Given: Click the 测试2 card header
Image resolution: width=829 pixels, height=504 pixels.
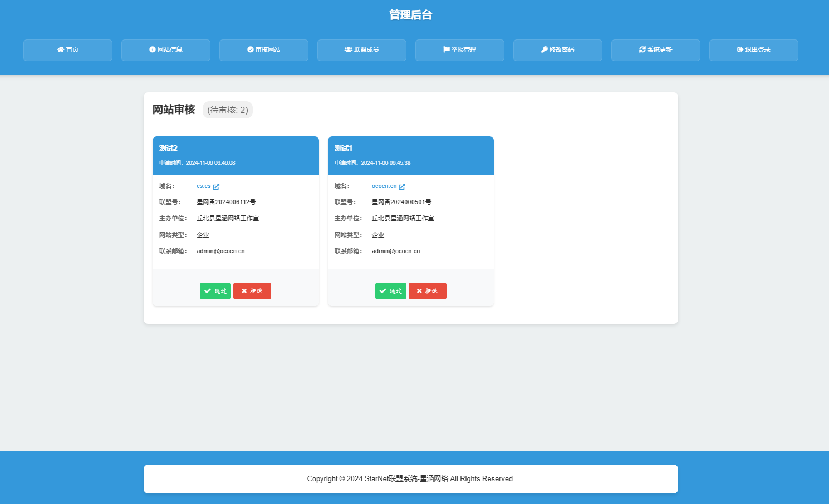Looking at the screenshot, I should coord(236,155).
